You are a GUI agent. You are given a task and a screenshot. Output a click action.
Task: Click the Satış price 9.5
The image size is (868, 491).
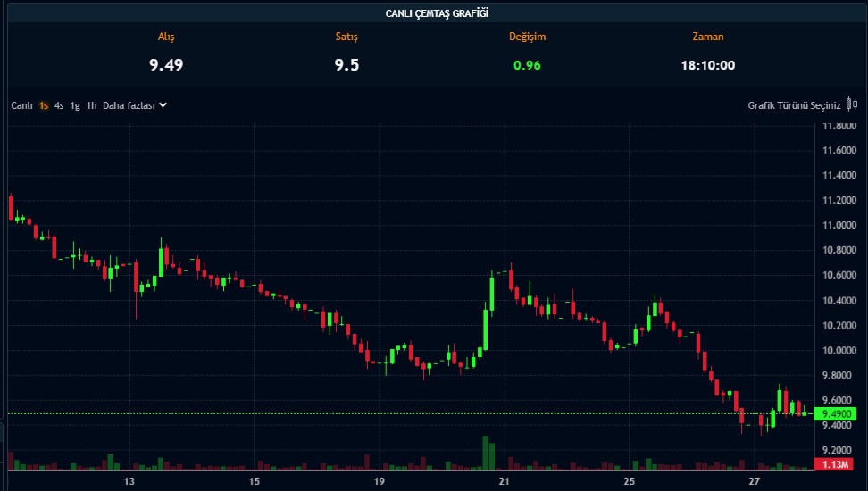tap(346, 64)
